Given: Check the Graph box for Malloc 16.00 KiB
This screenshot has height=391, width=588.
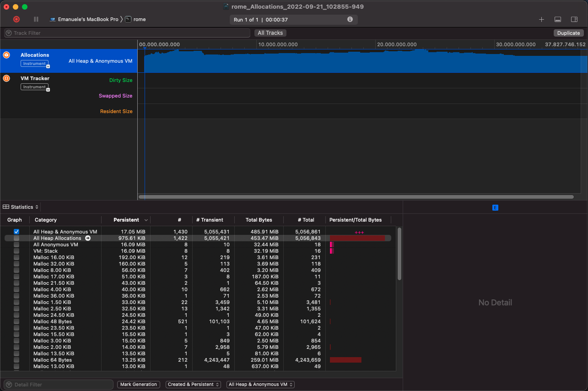Looking at the screenshot, I should (16, 257).
